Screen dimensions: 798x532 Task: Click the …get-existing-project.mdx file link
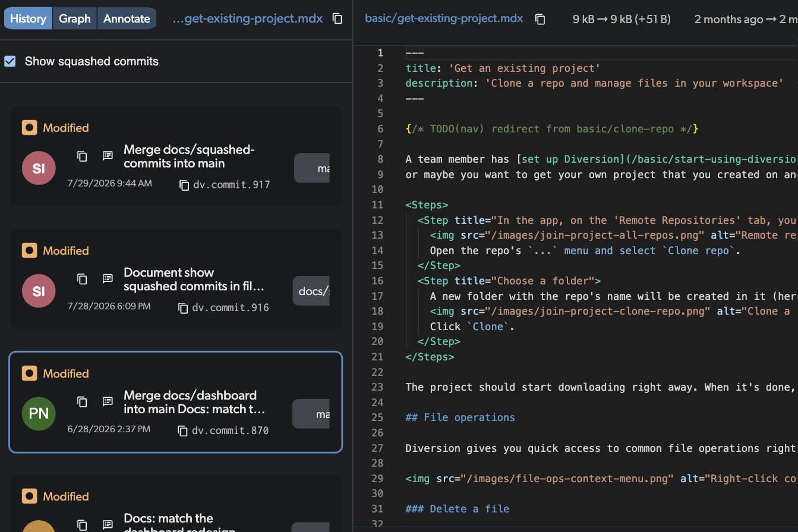pos(247,18)
